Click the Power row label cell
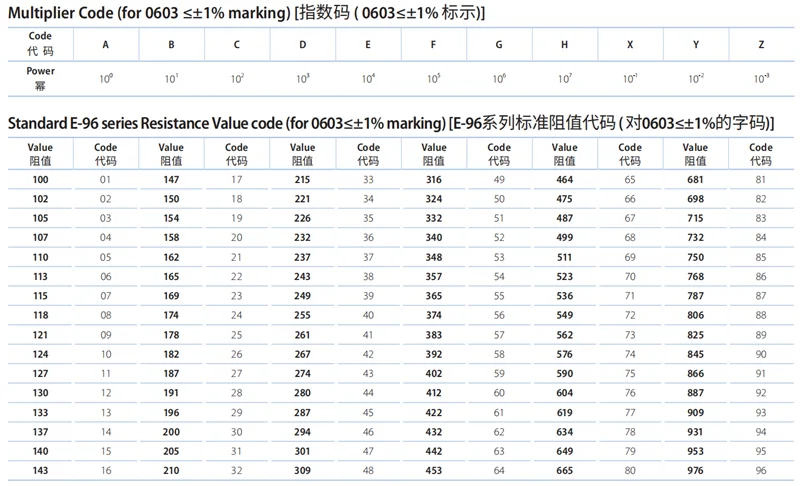 (x=40, y=78)
